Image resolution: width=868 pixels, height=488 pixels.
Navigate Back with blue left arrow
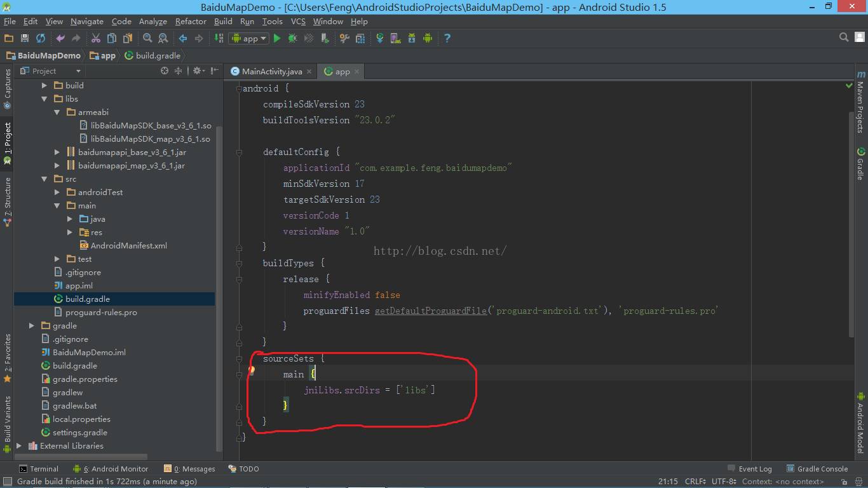[x=183, y=38]
